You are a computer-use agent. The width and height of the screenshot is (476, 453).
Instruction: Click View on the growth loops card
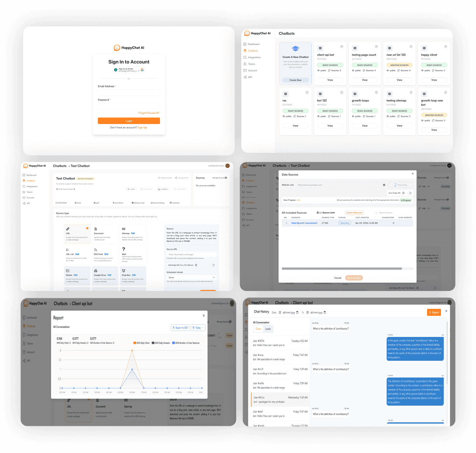click(365, 126)
